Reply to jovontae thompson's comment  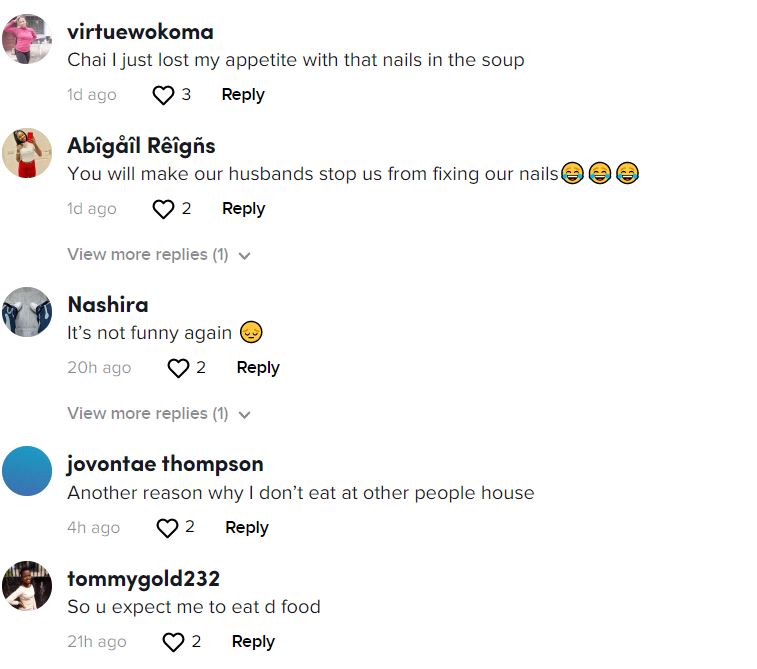click(x=246, y=528)
